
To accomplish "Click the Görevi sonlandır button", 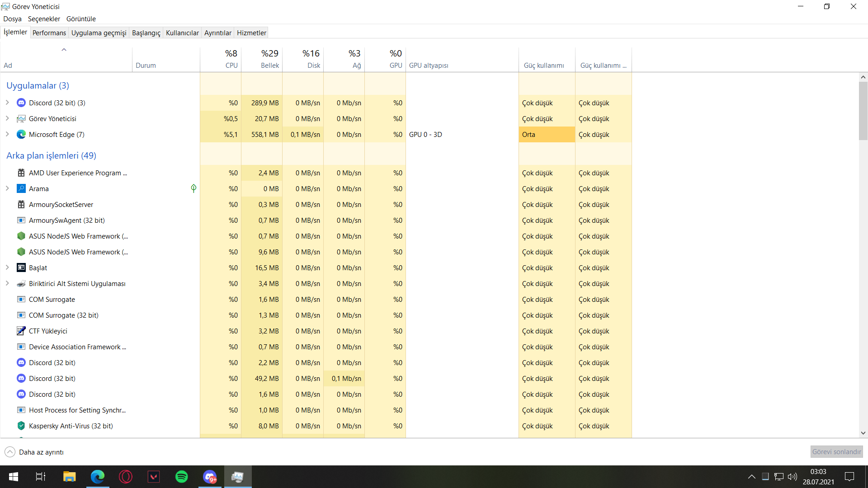I will point(836,452).
